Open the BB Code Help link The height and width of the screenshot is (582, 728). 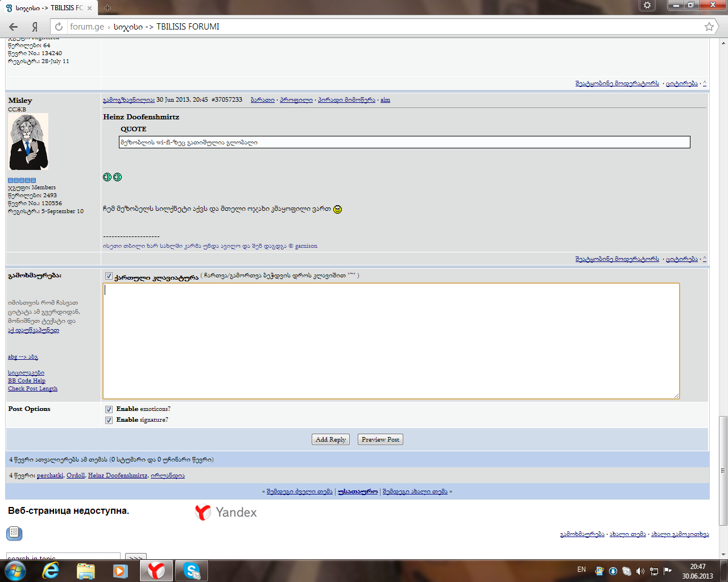[27, 381]
